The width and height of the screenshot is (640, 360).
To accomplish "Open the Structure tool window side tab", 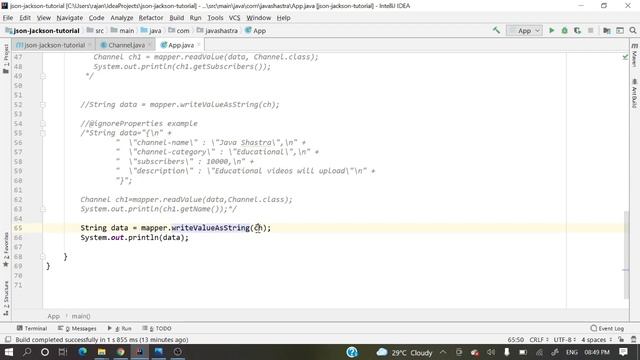I will 6,298.
